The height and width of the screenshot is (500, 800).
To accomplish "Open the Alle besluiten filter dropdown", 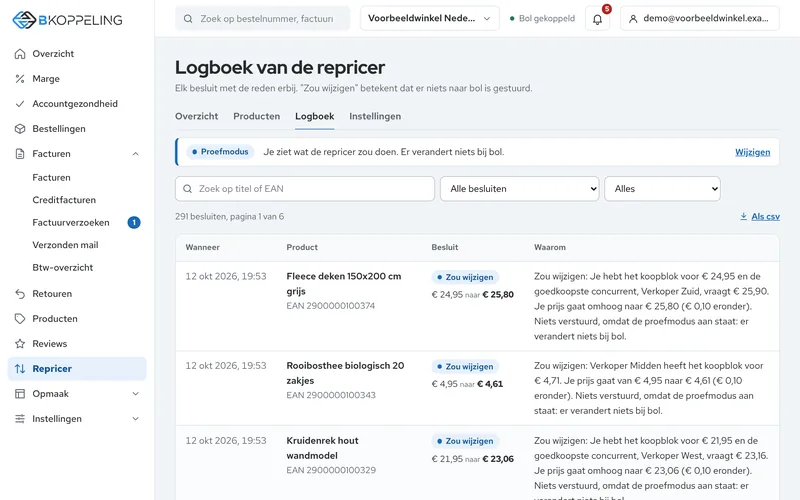I will pyautogui.click(x=519, y=189).
